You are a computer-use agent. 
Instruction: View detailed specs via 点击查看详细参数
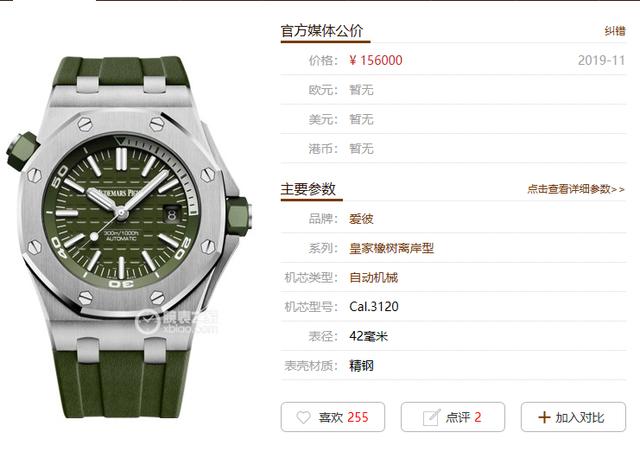(576, 189)
